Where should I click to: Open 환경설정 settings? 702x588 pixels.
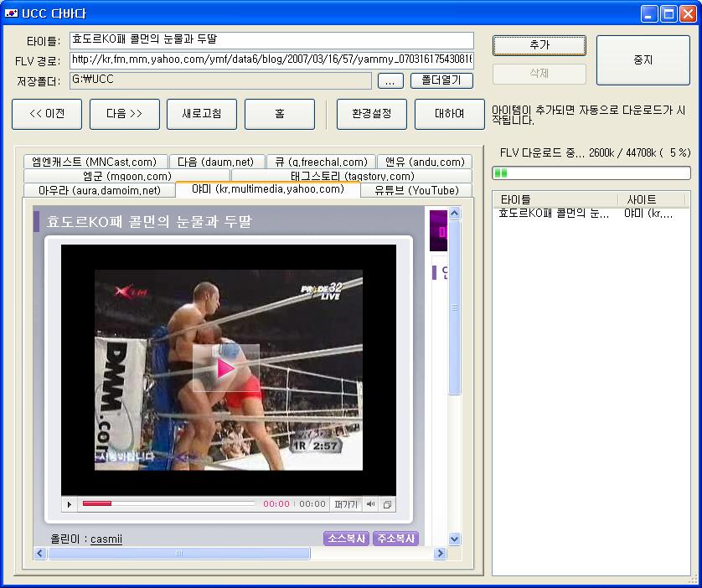tap(372, 114)
